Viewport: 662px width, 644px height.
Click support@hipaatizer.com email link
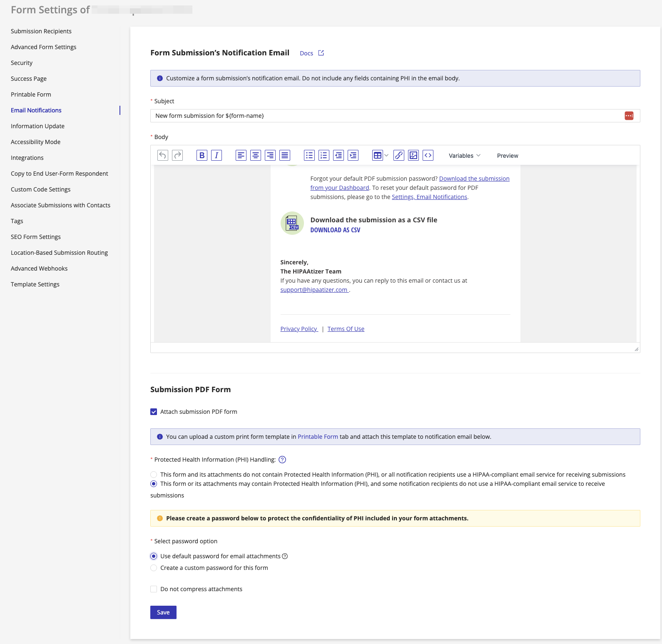click(x=314, y=290)
